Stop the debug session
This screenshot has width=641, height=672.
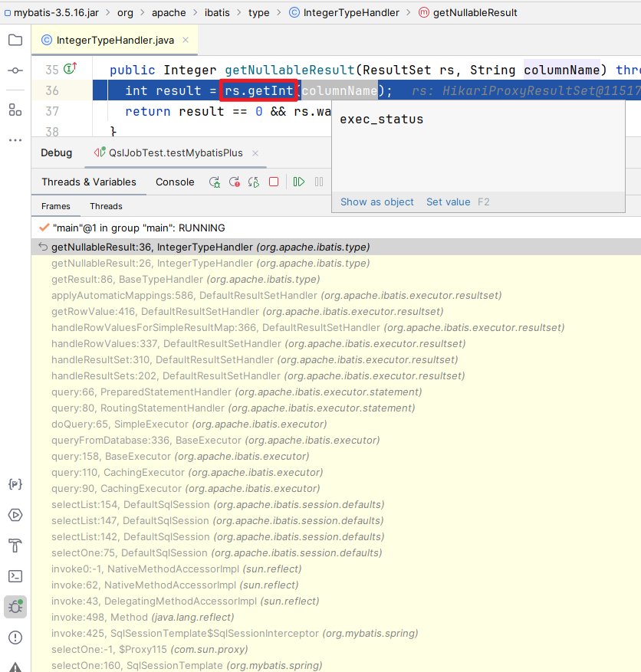pos(274,182)
